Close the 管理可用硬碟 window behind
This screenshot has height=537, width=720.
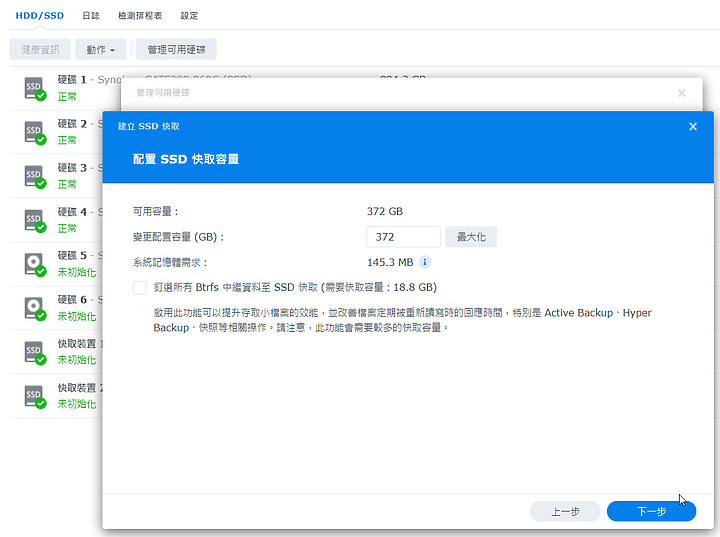pos(681,93)
